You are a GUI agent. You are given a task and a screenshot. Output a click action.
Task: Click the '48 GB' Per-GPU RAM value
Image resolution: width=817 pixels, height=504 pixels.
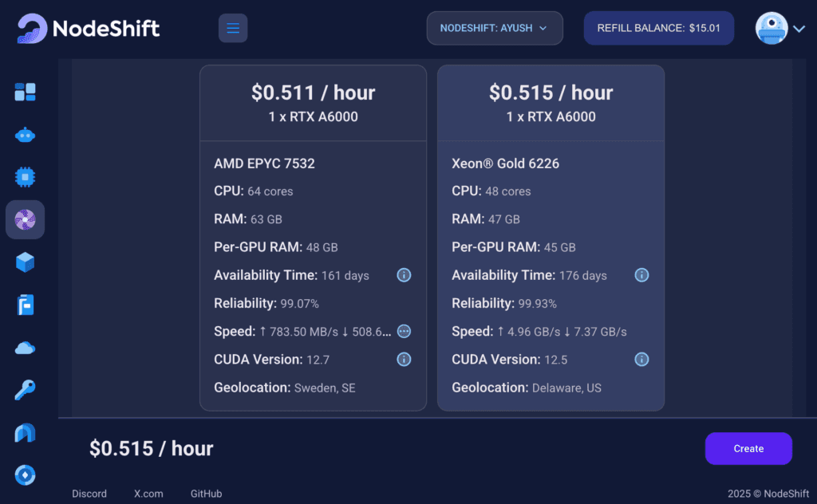[x=322, y=247]
